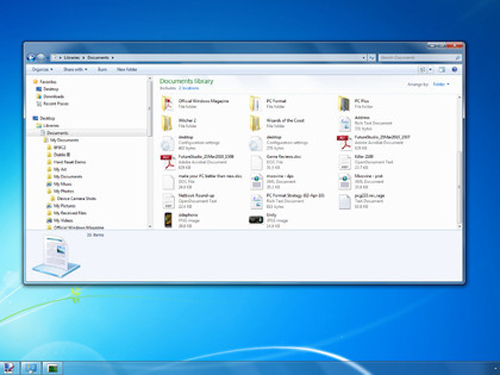
Task: Open the 2 locations link
Action: pos(189,88)
